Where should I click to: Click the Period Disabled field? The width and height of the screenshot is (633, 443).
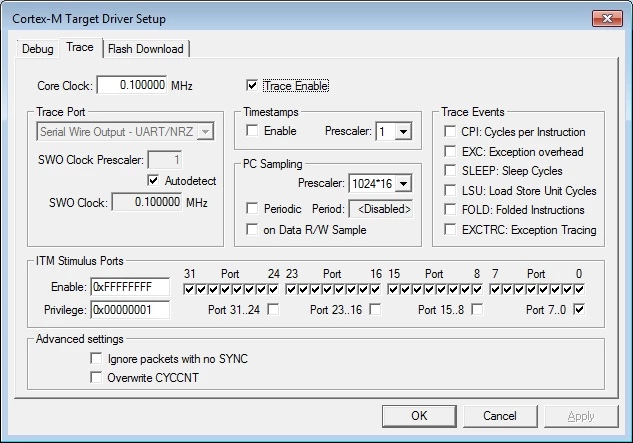[381, 209]
